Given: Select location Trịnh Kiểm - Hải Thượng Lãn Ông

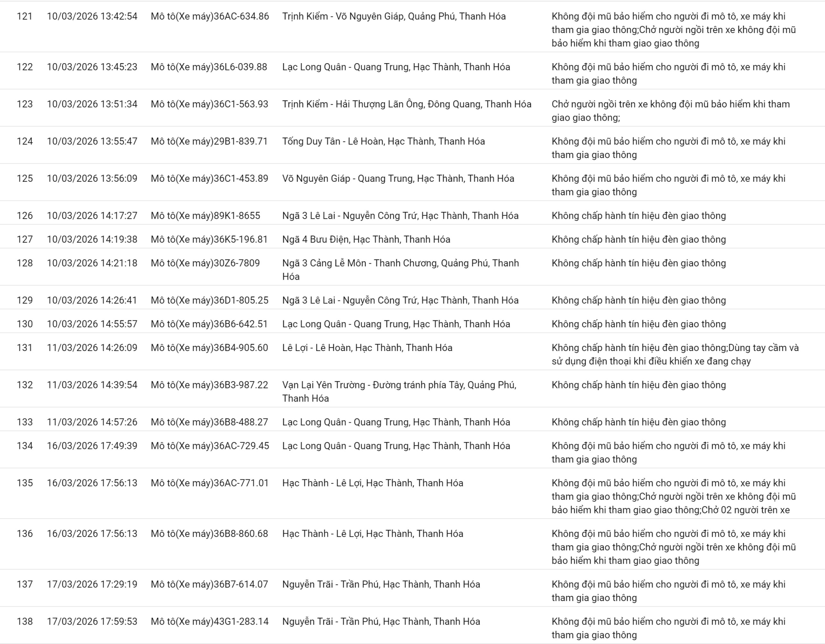Looking at the screenshot, I should pos(406,104).
